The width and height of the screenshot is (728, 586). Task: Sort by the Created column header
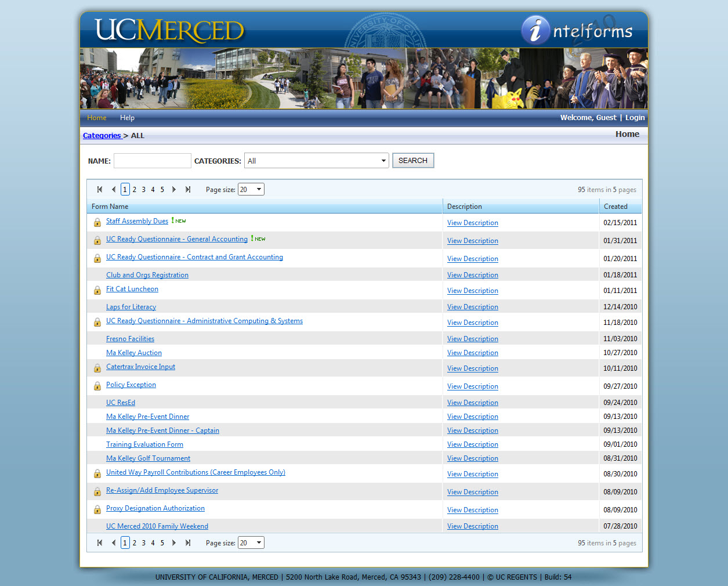615,207
